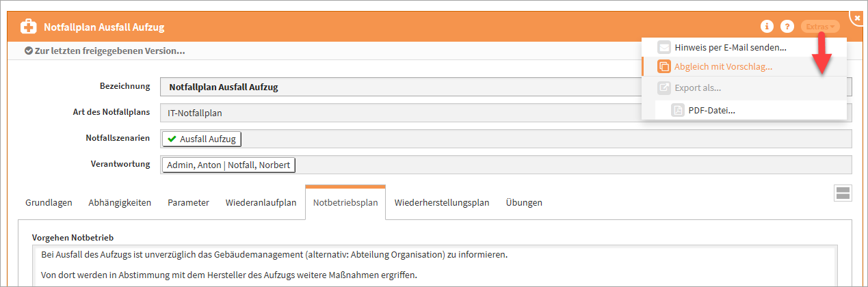This screenshot has width=868, height=287.
Task: Click the first-aid kit emergency plan icon
Action: [29, 27]
